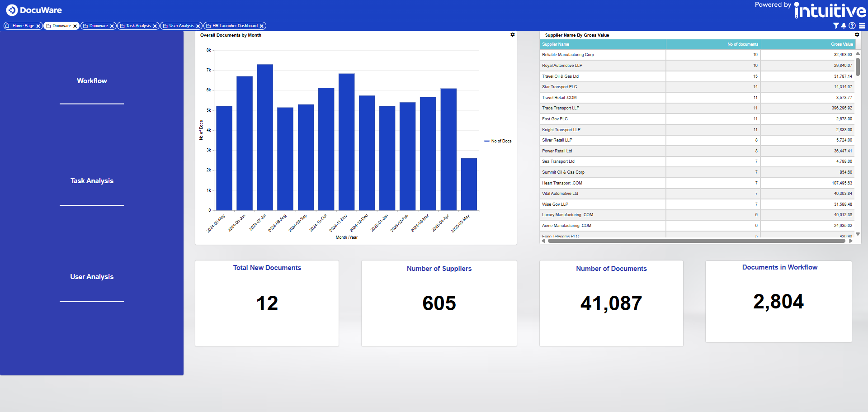The image size is (868, 412).
Task: Close the Task Analysis tab
Action: point(155,26)
